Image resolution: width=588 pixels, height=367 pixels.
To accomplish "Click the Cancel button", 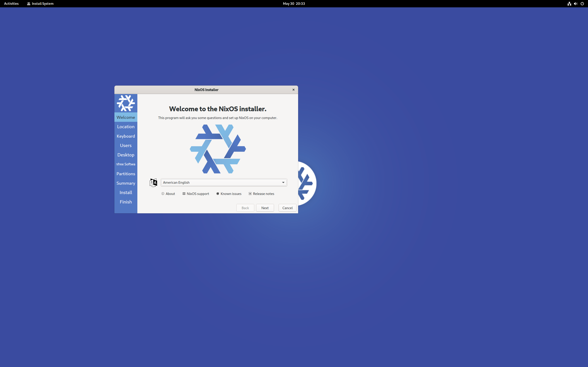I will pyautogui.click(x=287, y=208).
